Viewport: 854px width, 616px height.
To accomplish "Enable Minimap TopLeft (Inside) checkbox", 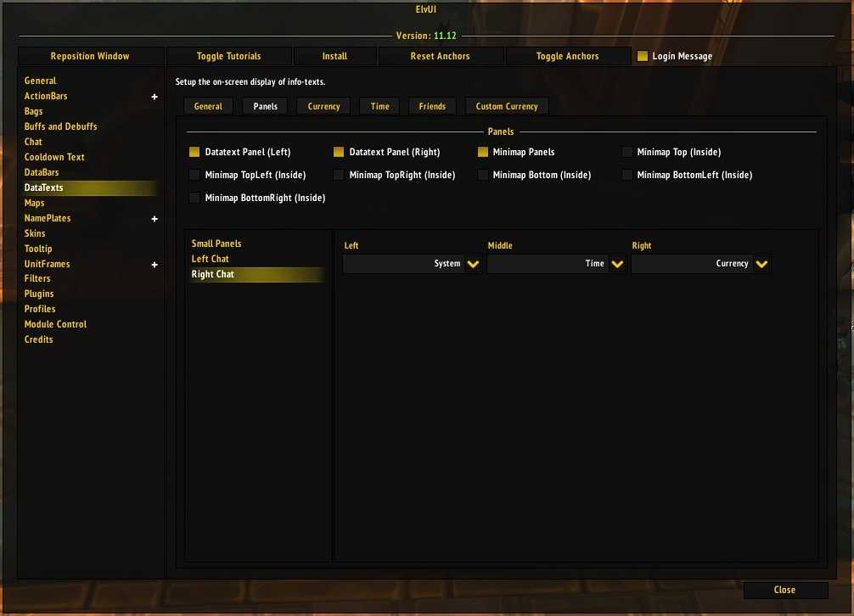I will [x=194, y=175].
